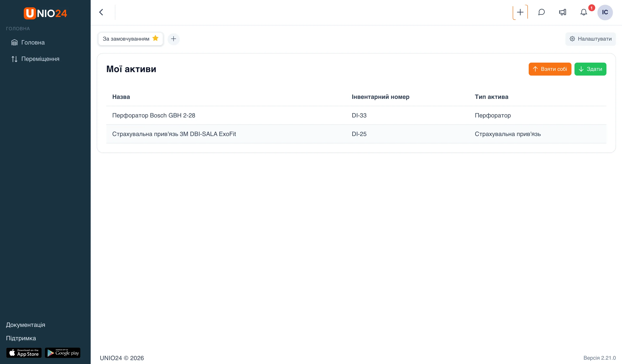Open Переміщення in the sidebar
622x364 pixels.
click(35, 59)
